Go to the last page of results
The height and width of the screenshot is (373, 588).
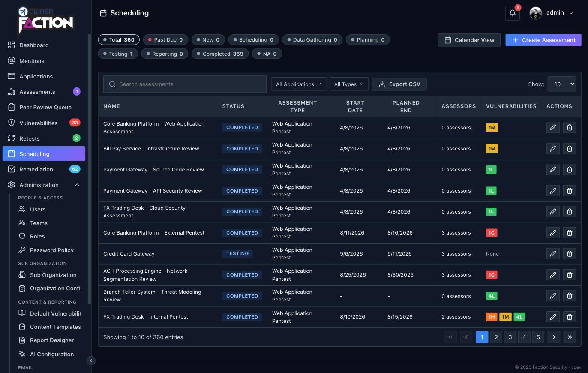coord(570,337)
